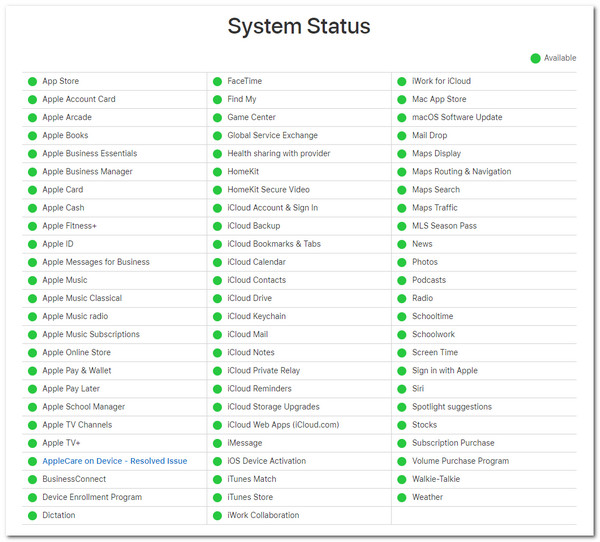The image size is (600, 542).
Task: Click the status dot for iCloud Drive
Action: coord(217,299)
